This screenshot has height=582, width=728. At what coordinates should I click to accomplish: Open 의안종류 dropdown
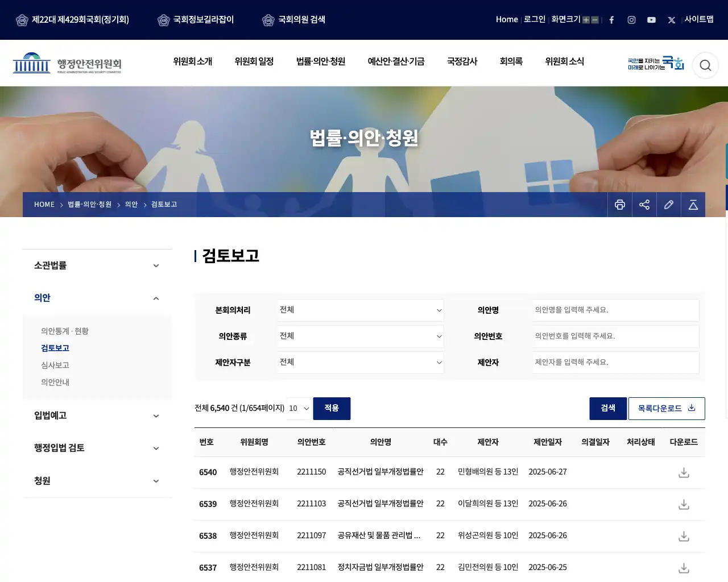click(361, 336)
